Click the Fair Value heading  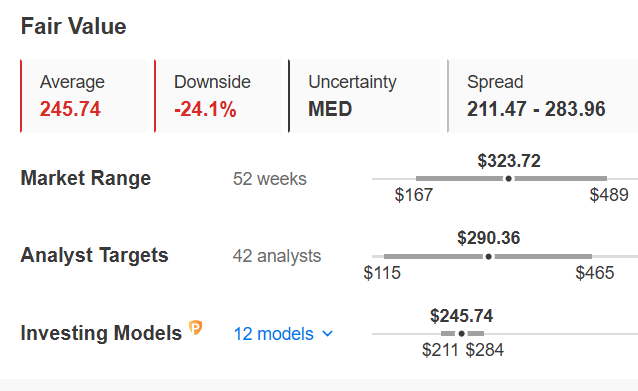[74, 26]
